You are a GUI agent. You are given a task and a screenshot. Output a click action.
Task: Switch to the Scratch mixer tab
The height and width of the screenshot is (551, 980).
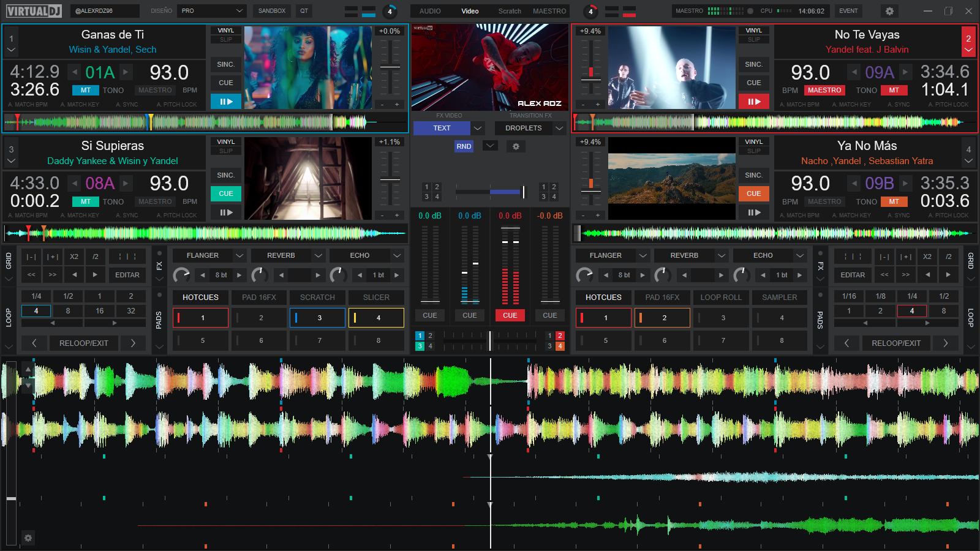click(509, 11)
